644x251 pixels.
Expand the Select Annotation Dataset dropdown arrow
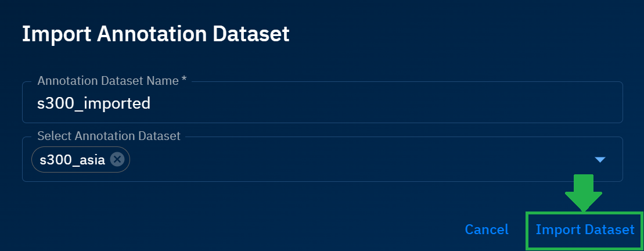coord(600,160)
